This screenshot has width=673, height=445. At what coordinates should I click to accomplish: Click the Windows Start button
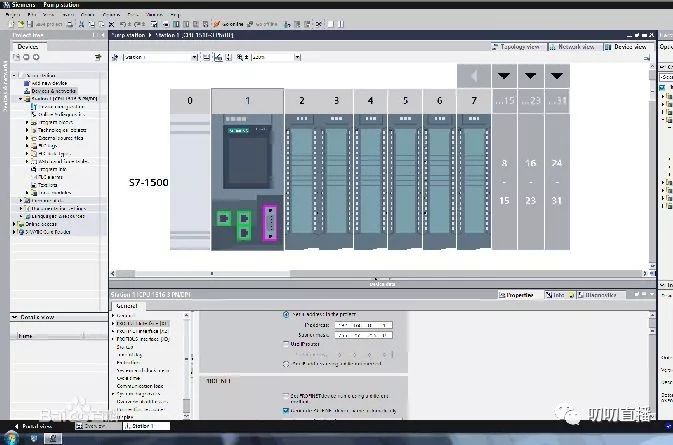10,438
